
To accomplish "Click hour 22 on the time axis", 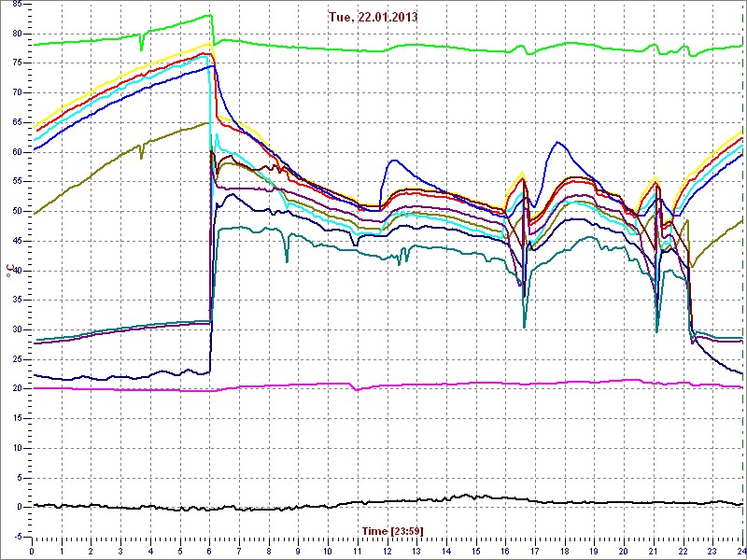I will click(684, 552).
